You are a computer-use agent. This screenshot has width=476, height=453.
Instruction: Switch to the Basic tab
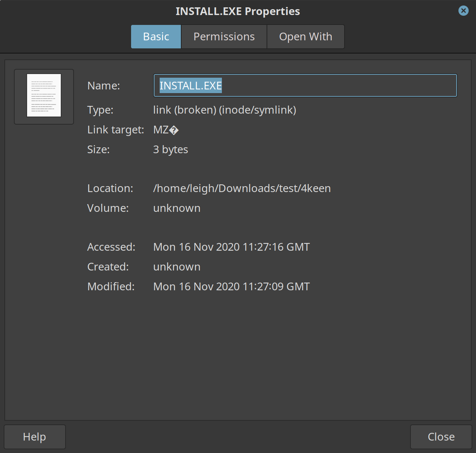[x=156, y=37]
